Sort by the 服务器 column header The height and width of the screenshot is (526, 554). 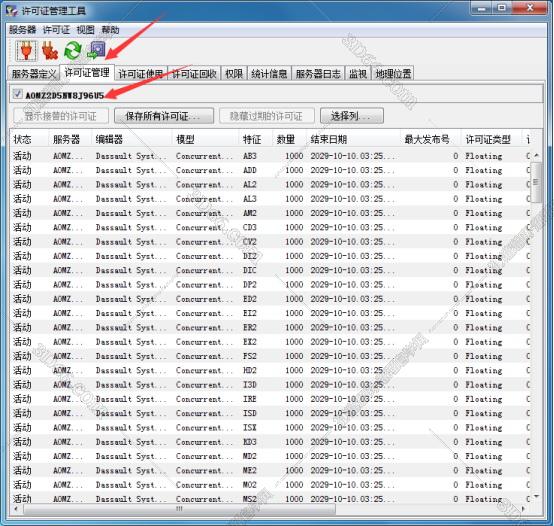tap(70, 139)
